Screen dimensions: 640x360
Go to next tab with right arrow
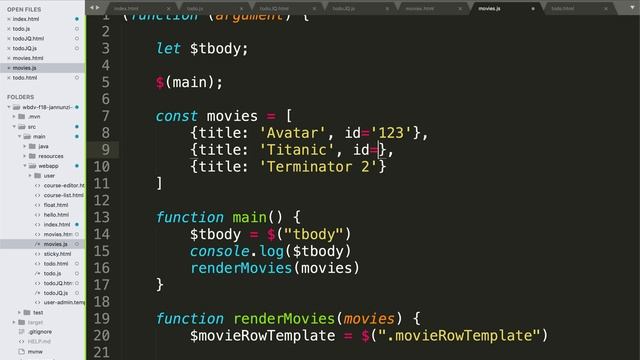pyautogui.click(x=97, y=8)
